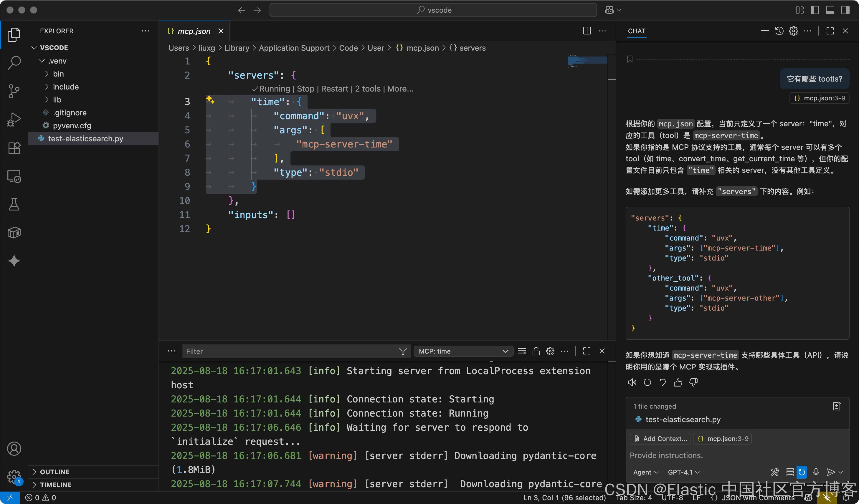Image resolution: width=859 pixels, height=504 pixels.
Task: Maximize the output panel
Action: [587, 351]
